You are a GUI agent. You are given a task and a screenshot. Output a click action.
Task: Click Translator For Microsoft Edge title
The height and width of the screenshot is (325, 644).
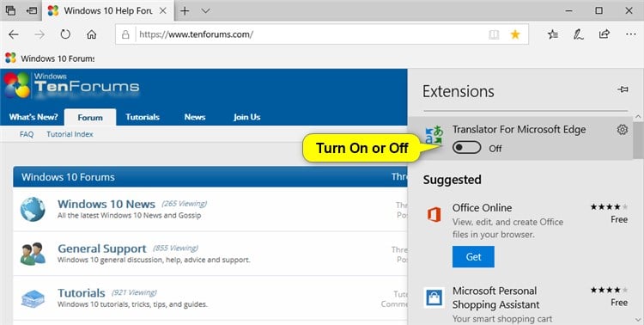click(519, 130)
